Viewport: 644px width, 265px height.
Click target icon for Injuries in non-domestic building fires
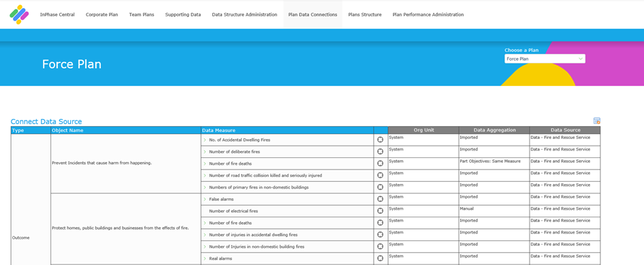click(381, 247)
